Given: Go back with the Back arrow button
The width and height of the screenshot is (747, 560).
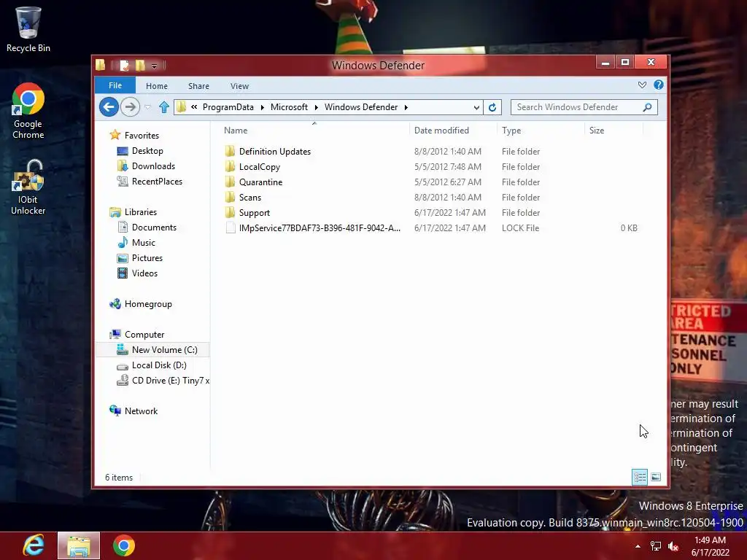Looking at the screenshot, I should [109, 106].
